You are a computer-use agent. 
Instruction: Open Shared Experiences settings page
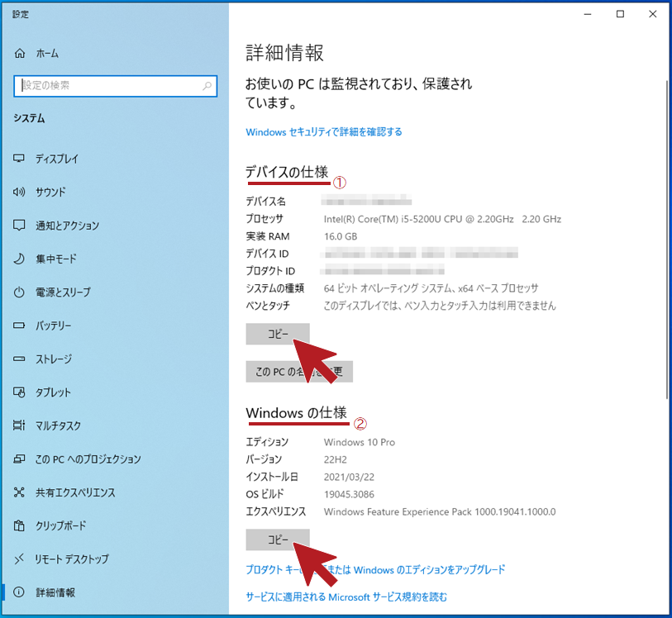point(74,492)
